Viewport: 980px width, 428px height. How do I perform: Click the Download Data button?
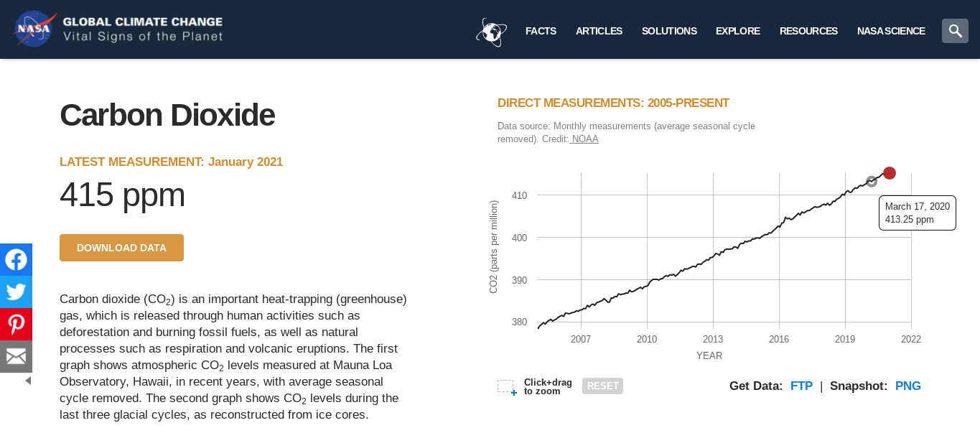[x=121, y=248]
